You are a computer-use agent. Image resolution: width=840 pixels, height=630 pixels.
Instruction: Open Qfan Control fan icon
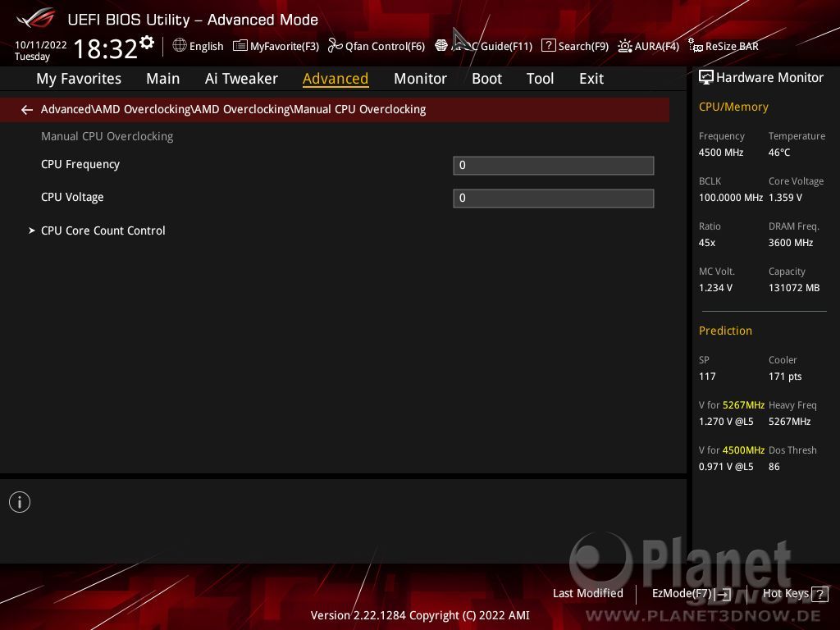click(x=335, y=46)
